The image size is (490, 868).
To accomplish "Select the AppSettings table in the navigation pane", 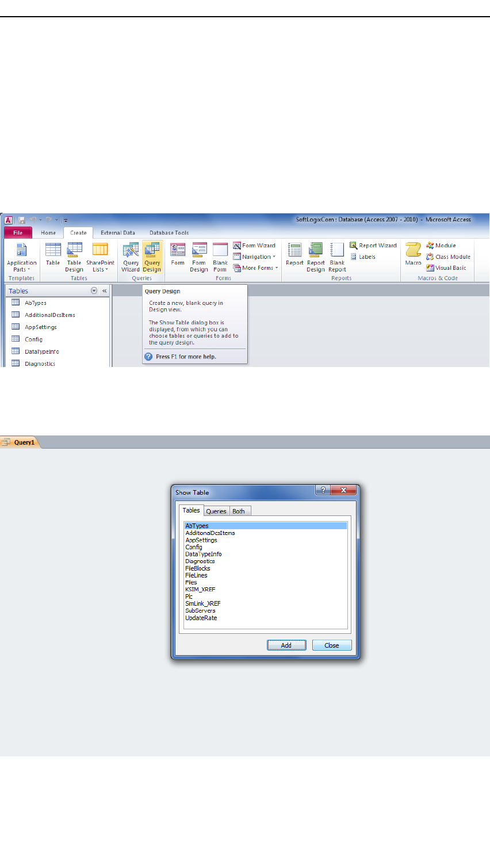I will point(58,327).
